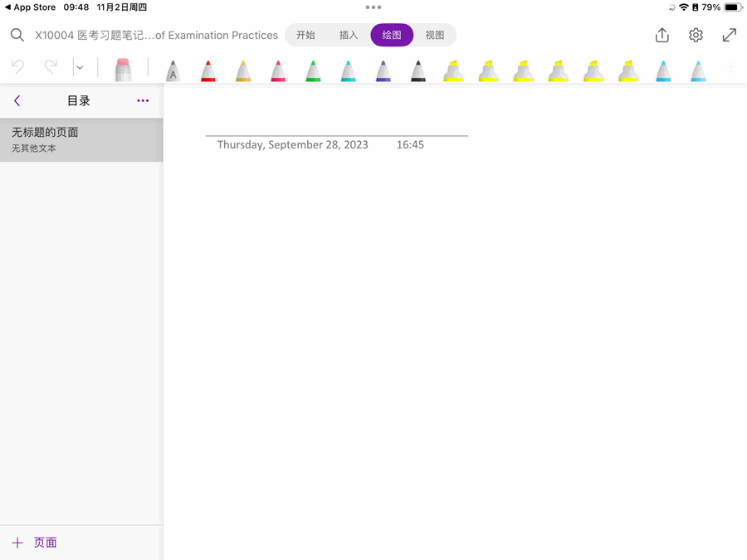This screenshot has width=747, height=560.
Task: Click the undo arrow
Action: (17, 66)
